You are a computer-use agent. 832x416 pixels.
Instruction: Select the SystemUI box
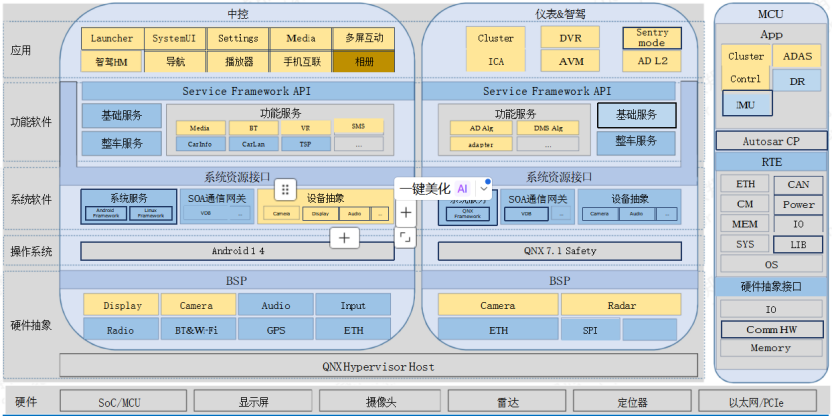tap(174, 38)
